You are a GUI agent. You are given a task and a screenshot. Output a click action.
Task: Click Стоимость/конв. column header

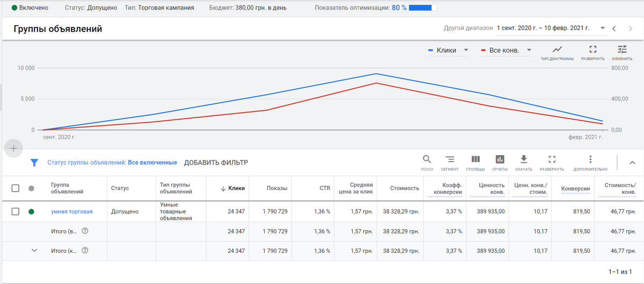click(620, 188)
